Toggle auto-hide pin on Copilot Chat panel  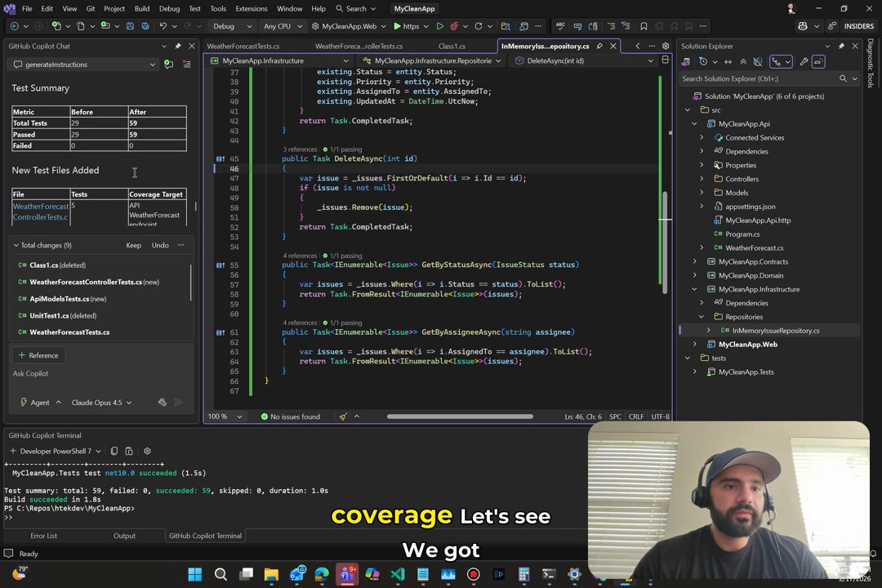177,47
